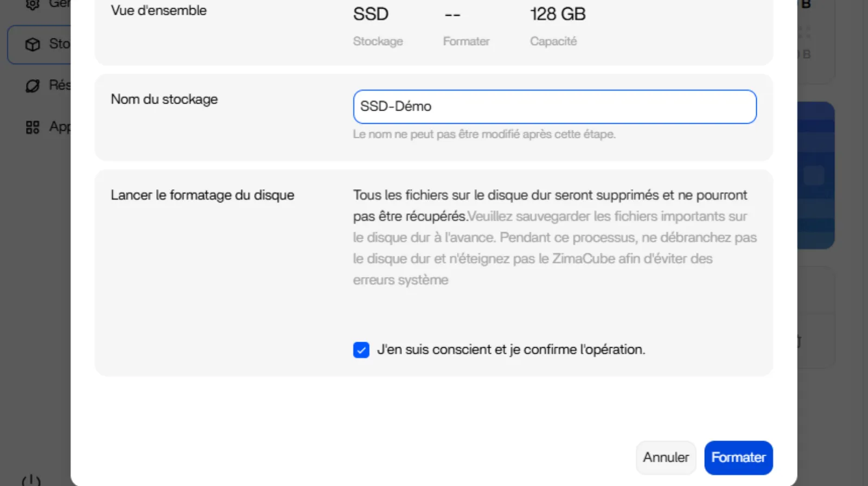The width and height of the screenshot is (868, 486).
Task: Click the "Vue d'ensemble" section label
Action: tap(158, 10)
